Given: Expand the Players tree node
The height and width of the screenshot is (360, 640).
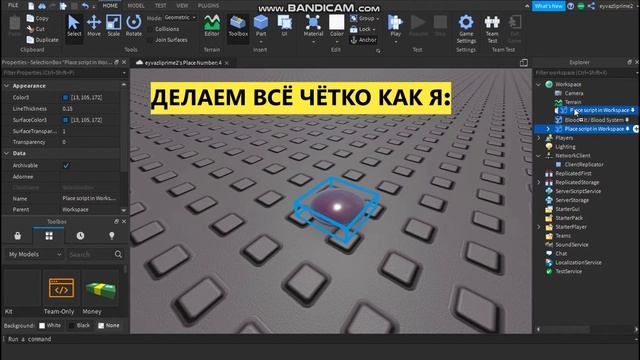Looking at the screenshot, I should point(538,138).
